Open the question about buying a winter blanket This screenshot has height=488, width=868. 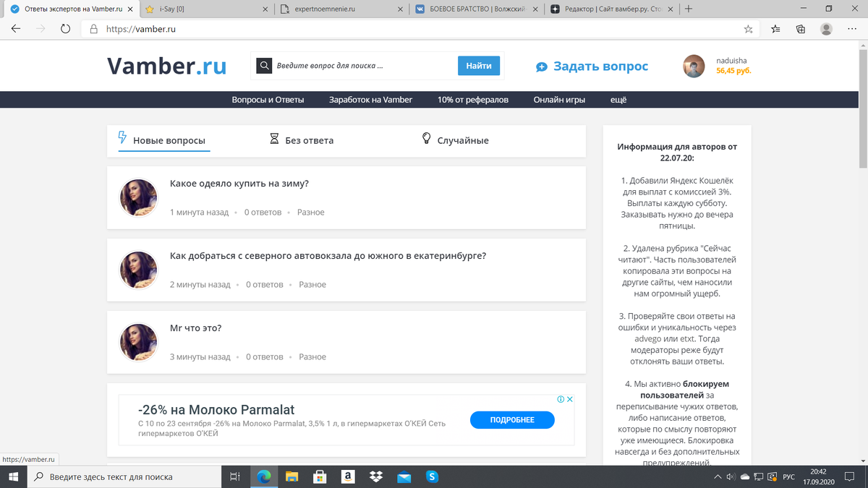(x=239, y=184)
